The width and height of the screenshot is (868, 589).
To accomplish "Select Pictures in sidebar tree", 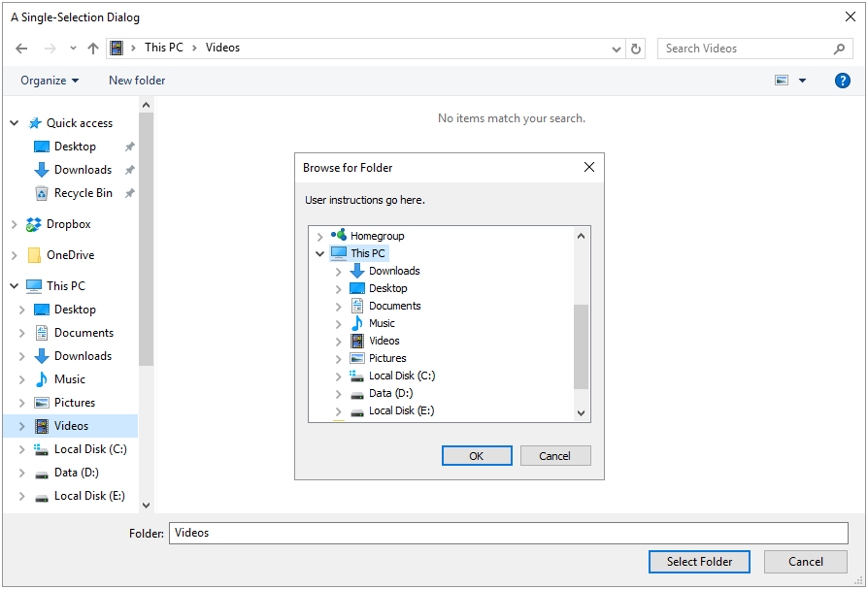I will click(74, 403).
